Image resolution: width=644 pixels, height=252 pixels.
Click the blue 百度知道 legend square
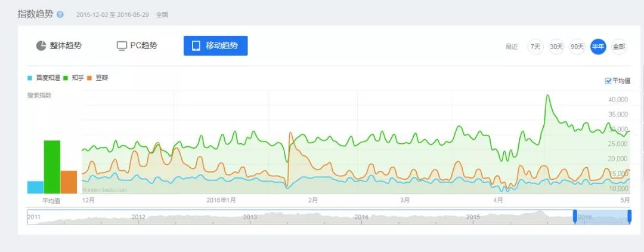(30, 78)
